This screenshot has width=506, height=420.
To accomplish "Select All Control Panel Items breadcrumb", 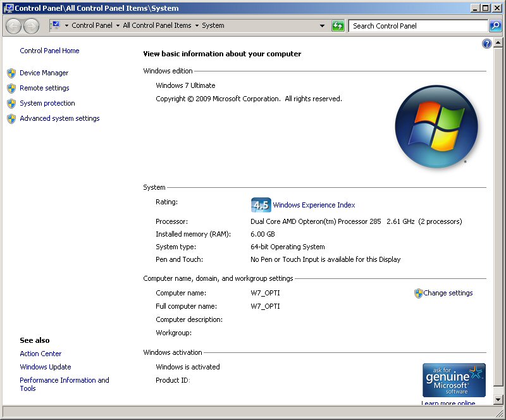I will tap(157, 26).
